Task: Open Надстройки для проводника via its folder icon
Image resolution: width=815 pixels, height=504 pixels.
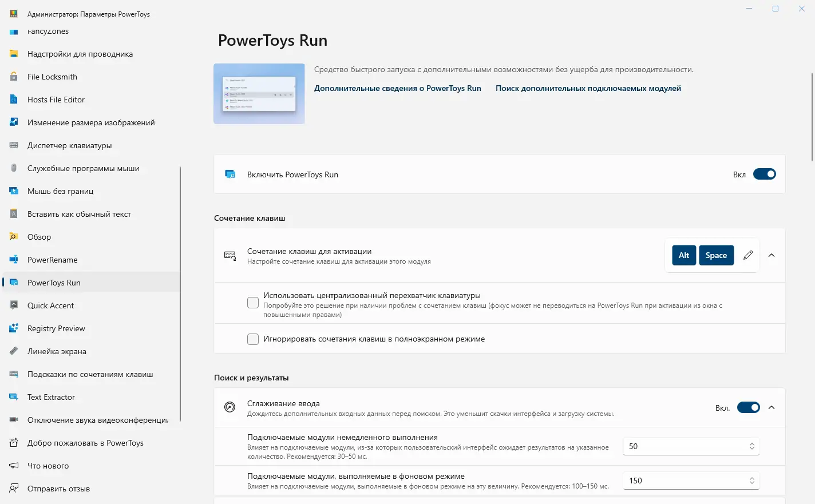Action: (14, 54)
